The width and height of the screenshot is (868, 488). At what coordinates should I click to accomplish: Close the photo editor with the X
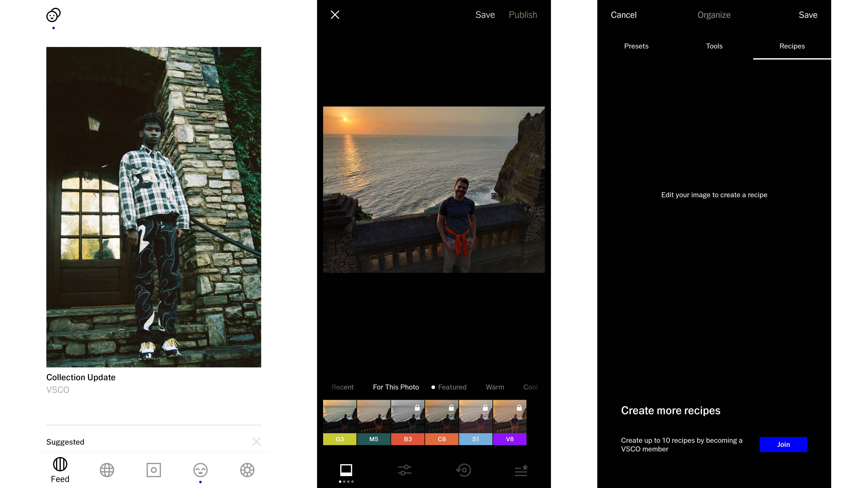[x=335, y=15]
